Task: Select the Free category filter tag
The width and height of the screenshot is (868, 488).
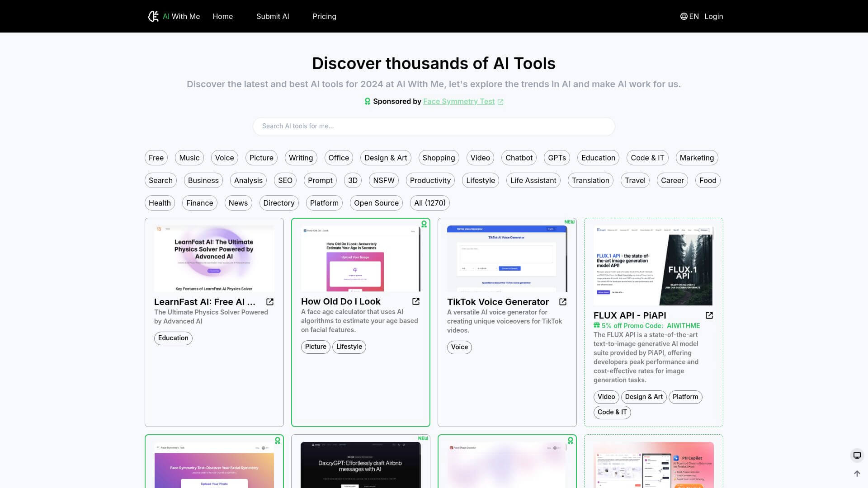Action: [156, 157]
